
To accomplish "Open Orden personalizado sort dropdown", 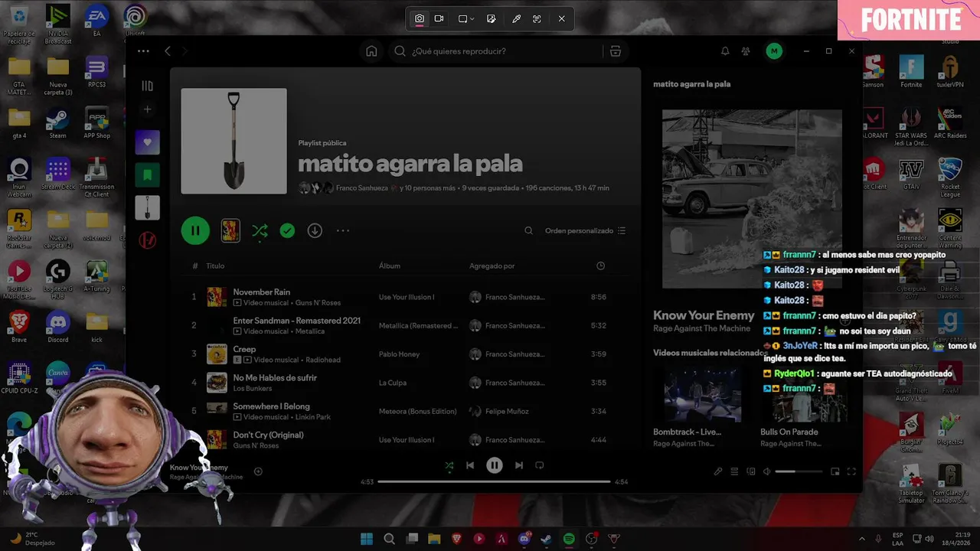I will tap(585, 230).
